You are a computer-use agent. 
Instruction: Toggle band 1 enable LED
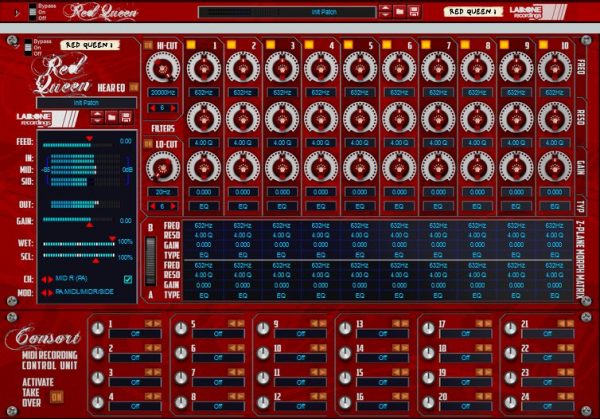[x=190, y=46]
